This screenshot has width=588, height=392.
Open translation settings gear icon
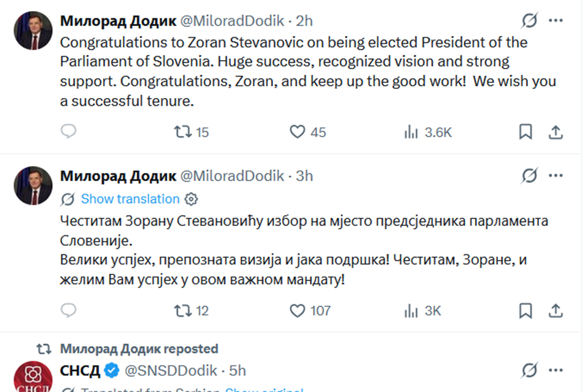coord(191,199)
